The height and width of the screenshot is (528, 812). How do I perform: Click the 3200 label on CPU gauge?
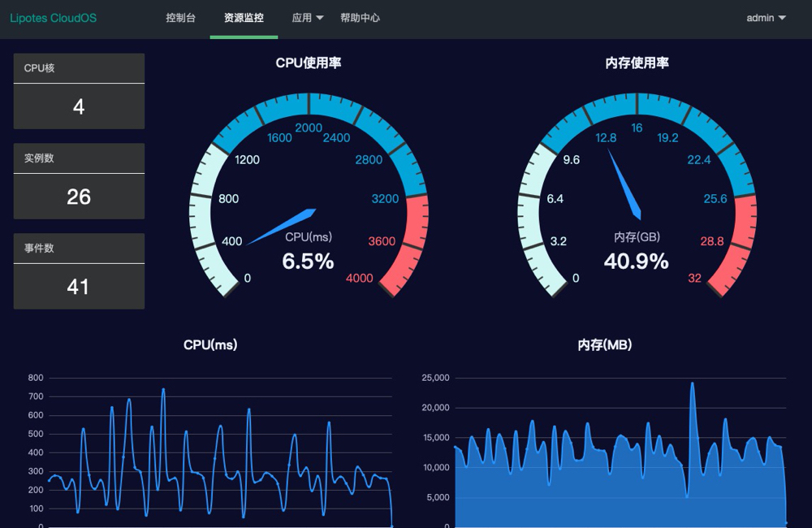[385, 199]
